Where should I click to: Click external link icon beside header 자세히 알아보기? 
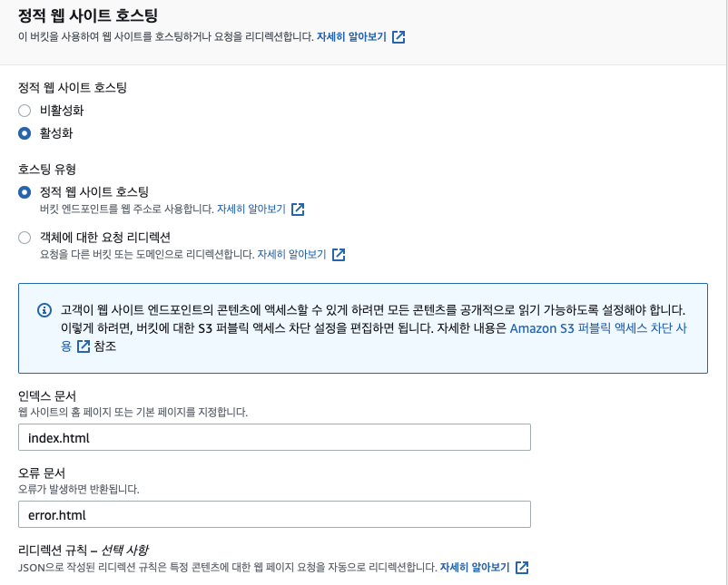398,37
